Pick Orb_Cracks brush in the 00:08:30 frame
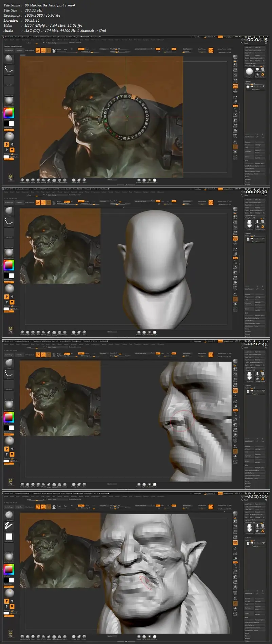This screenshot has width=272, height=644. tap(64, 332)
